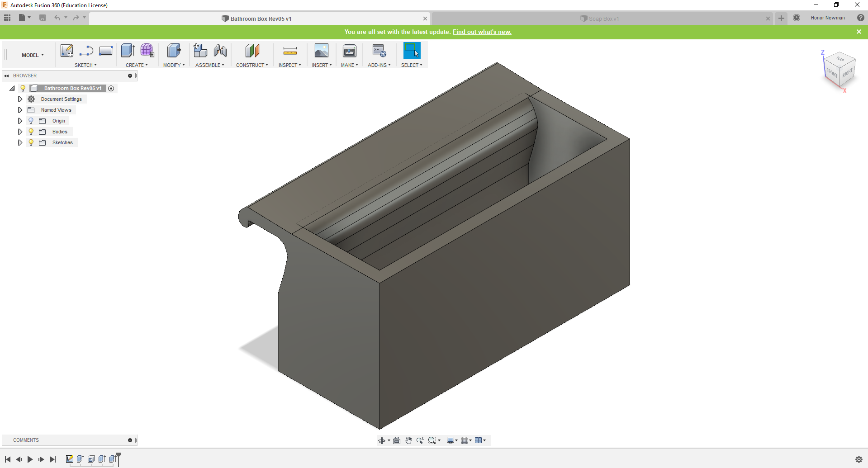Image resolution: width=868 pixels, height=468 pixels.
Task: Expand the Origin folder node
Action: [x=20, y=121]
